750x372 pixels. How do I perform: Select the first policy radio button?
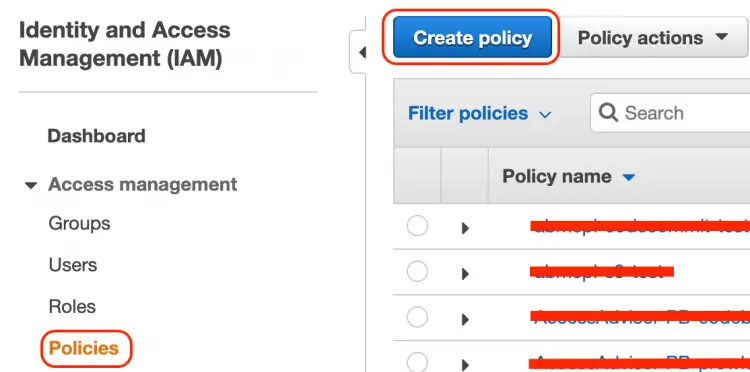(x=417, y=226)
